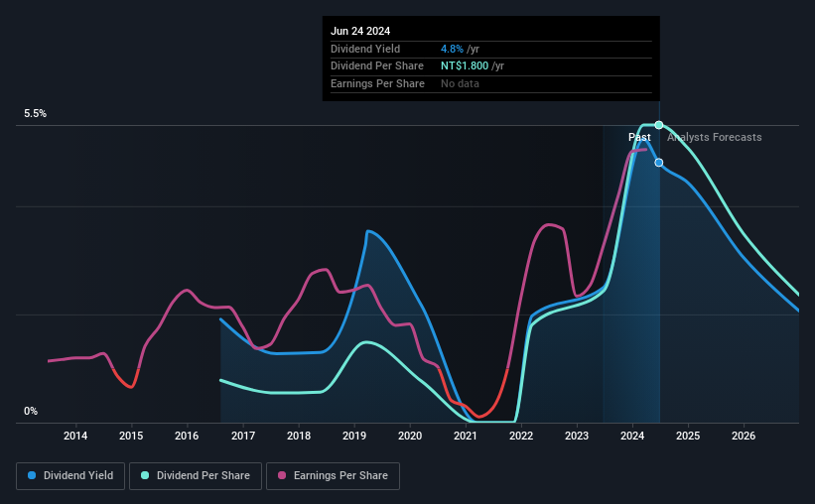Click the 2014 x-axis label
This screenshot has height=504, width=815.
click(x=75, y=436)
